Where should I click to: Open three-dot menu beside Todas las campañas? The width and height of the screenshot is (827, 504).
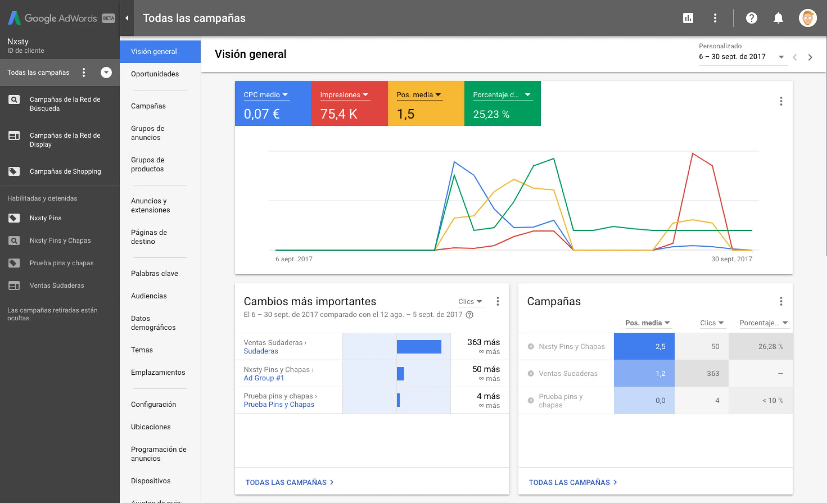click(x=84, y=72)
